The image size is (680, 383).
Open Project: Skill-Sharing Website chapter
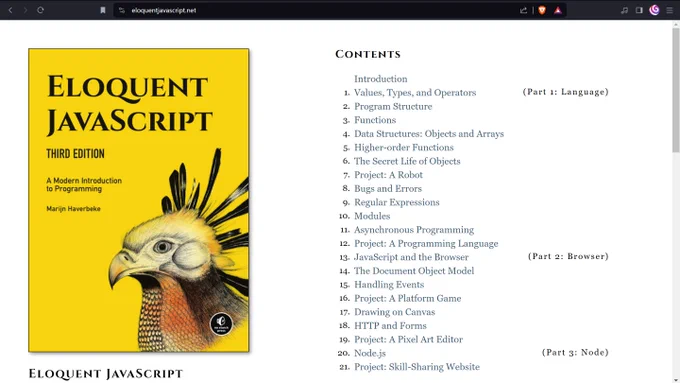coord(417,367)
